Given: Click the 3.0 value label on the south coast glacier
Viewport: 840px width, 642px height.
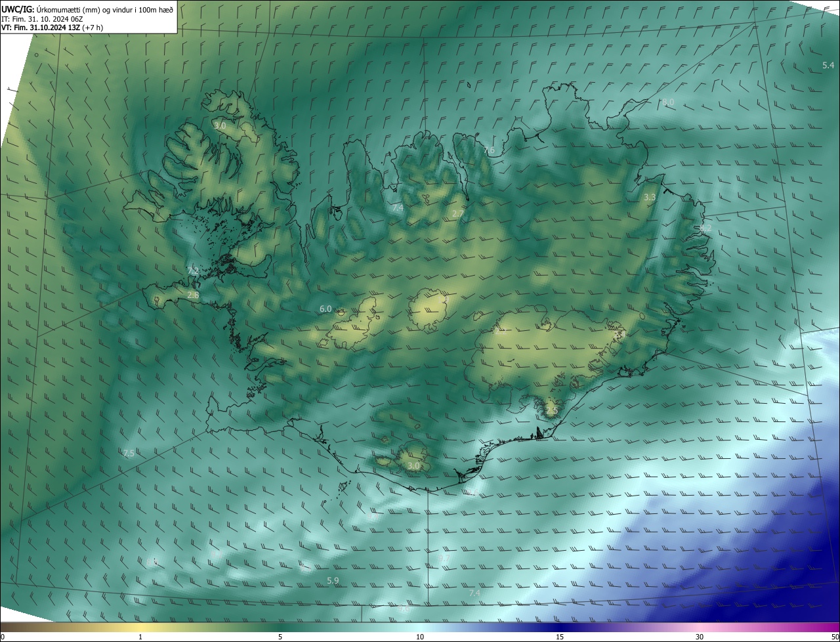Looking at the screenshot, I should [x=413, y=466].
